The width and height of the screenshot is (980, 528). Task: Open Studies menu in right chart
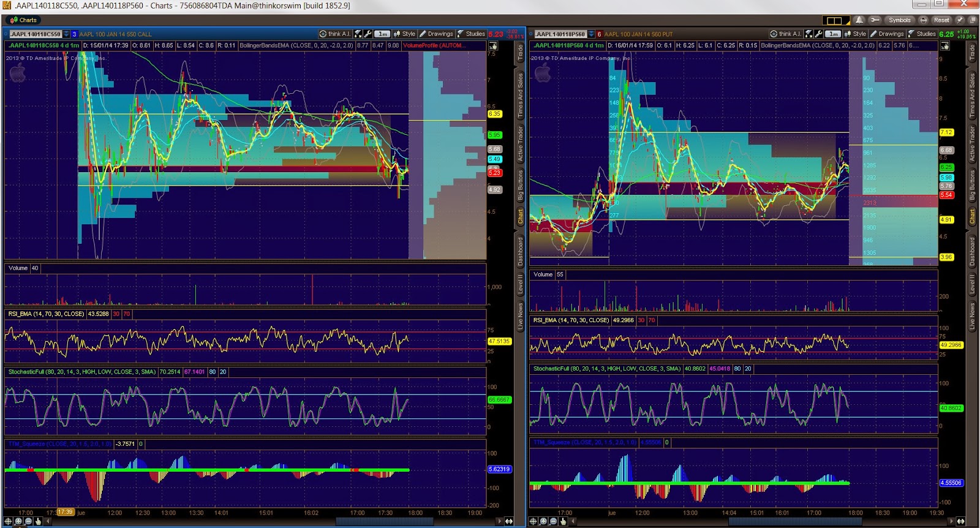pos(922,34)
